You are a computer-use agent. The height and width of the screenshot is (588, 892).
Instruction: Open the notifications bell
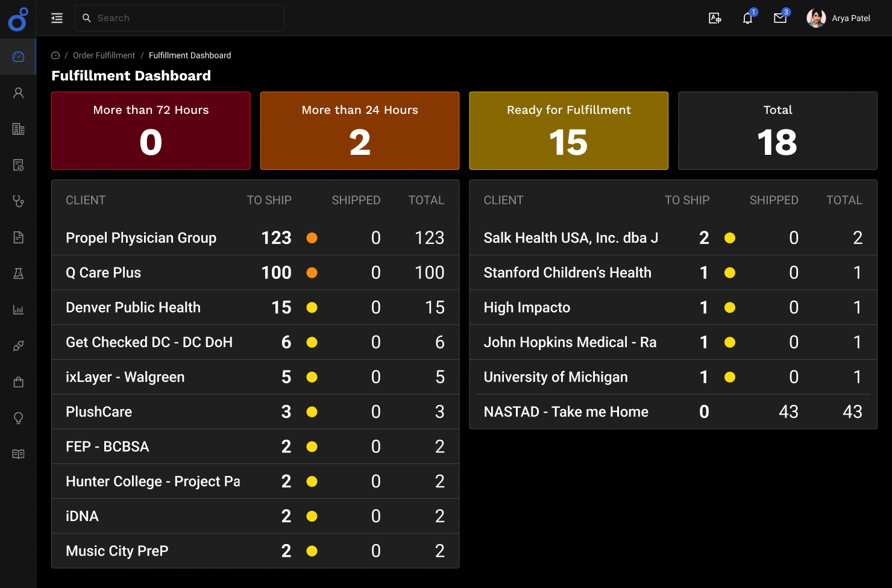747,18
